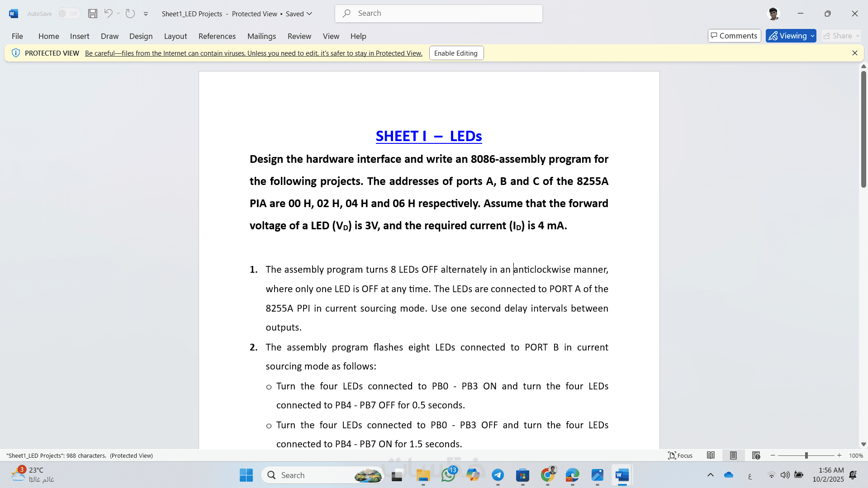
Task: Open the Word application icon menu
Action: (14, 14)
